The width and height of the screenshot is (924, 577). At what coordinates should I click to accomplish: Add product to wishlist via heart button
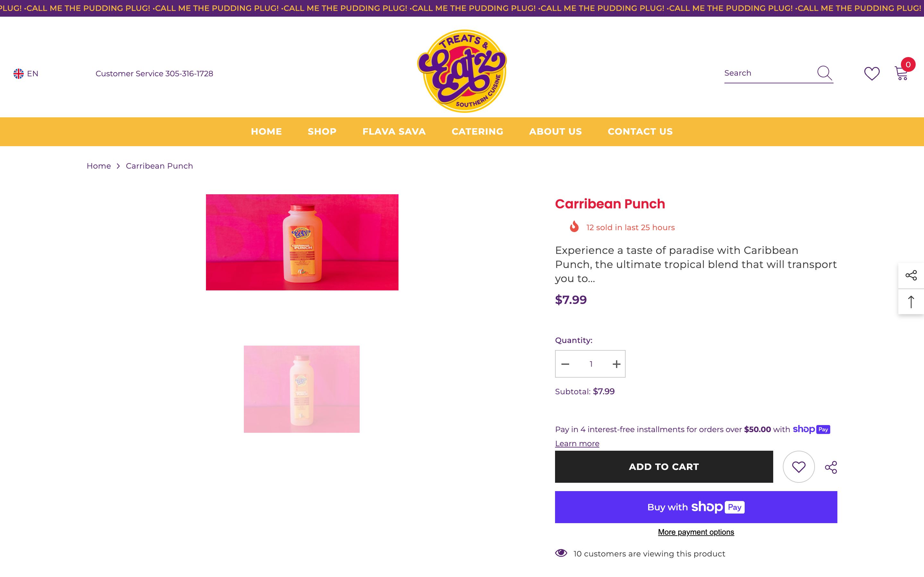(798, 466)
